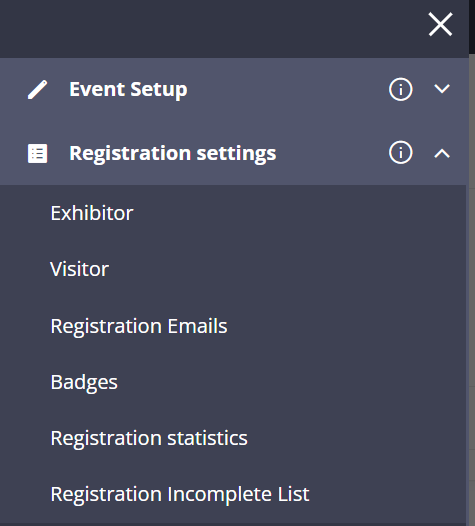This screenshot has height=526, width=475.
Task: Open the Registration Incomplete List
Action: [x=180, y=494]
